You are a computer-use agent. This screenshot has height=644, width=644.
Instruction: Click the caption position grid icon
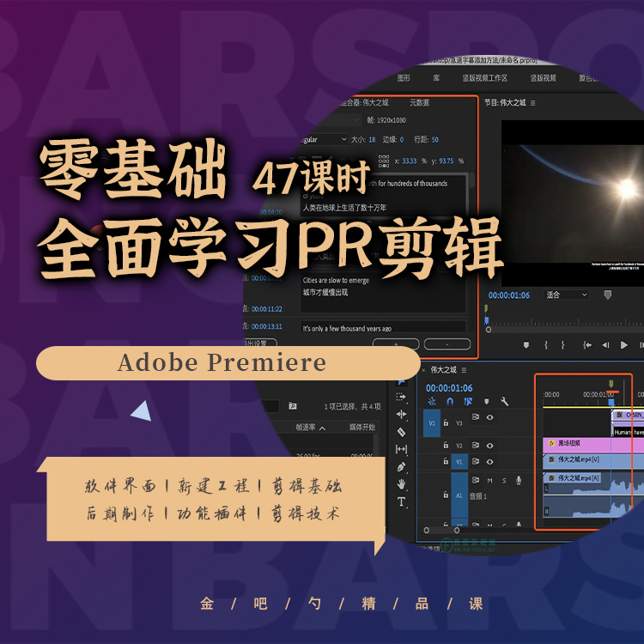pyautogui.click(x=384, y=161)
